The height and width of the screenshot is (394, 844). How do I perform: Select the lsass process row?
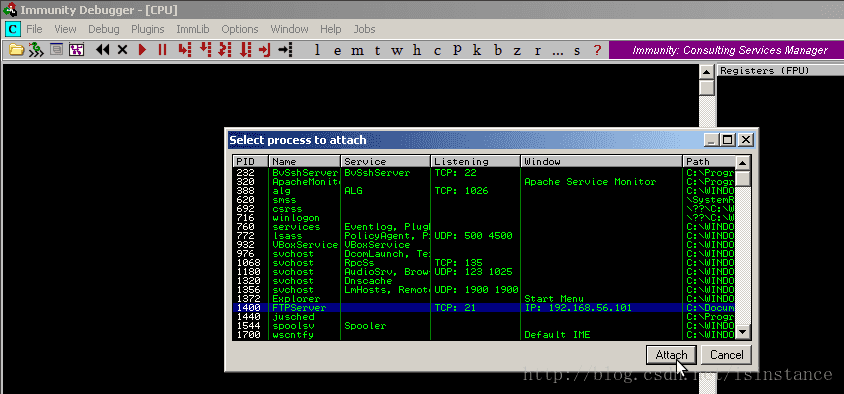click(x=484, y=236)
